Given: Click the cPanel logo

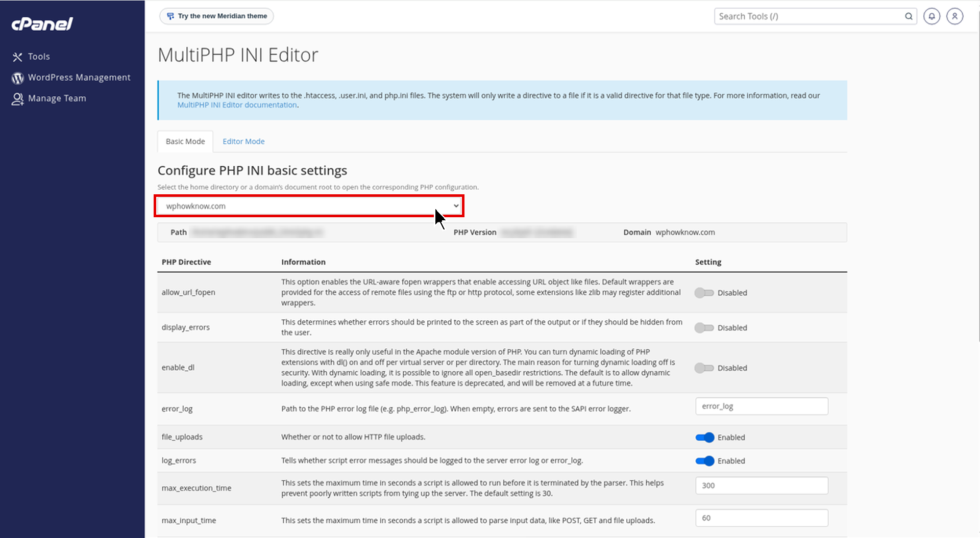Looking at the screenshot, I should (42, 24).
